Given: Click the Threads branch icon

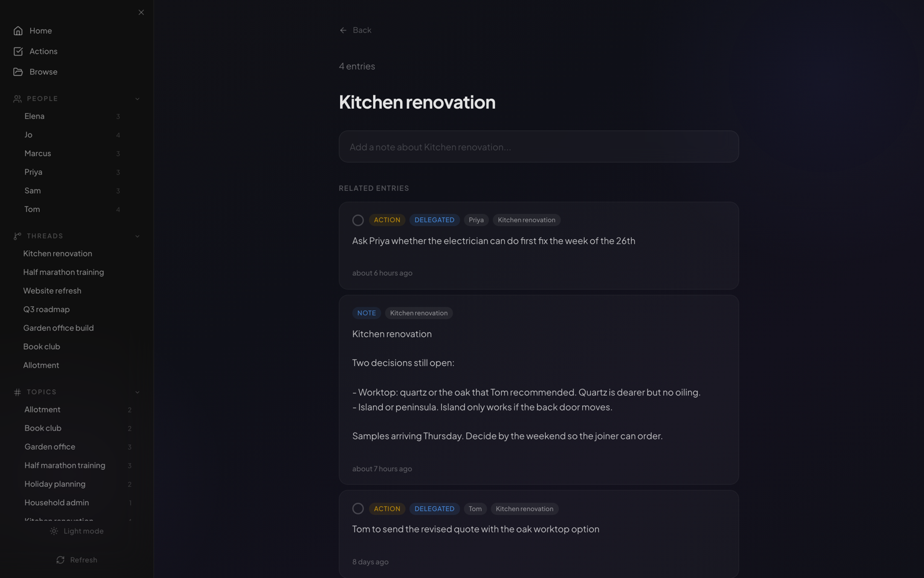Looking at the screenshot, I should point(17,236).
